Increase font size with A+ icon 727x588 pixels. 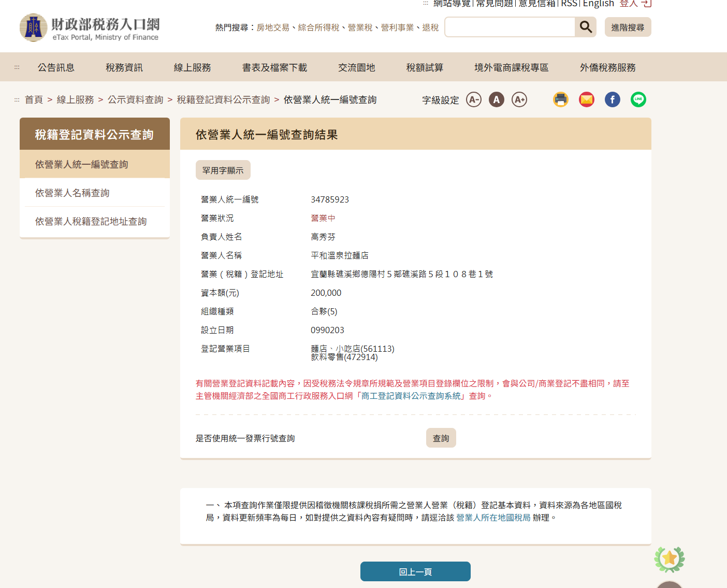click(519, 99)
